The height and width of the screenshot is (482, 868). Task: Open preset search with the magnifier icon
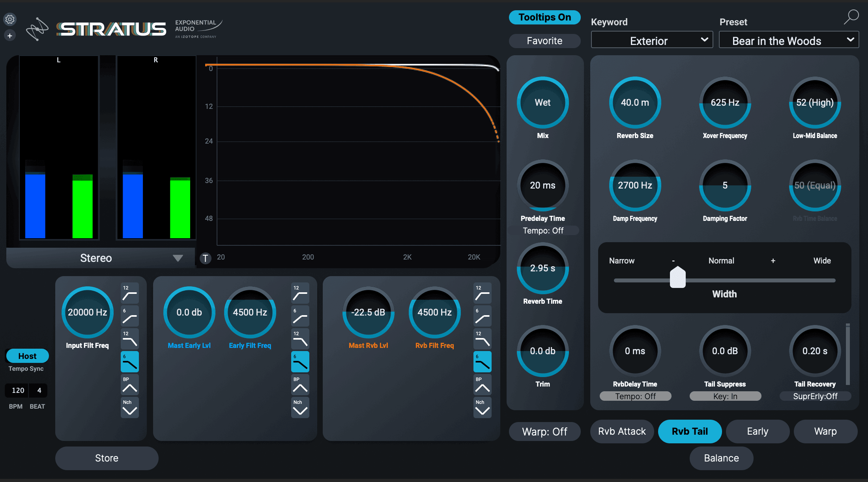tap(851, 17)
